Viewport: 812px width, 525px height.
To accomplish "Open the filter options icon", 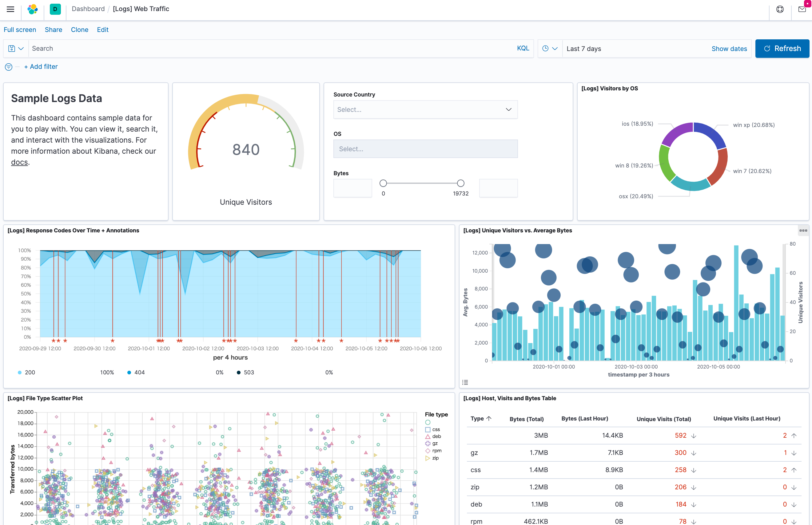I will (x=9, y=67).
